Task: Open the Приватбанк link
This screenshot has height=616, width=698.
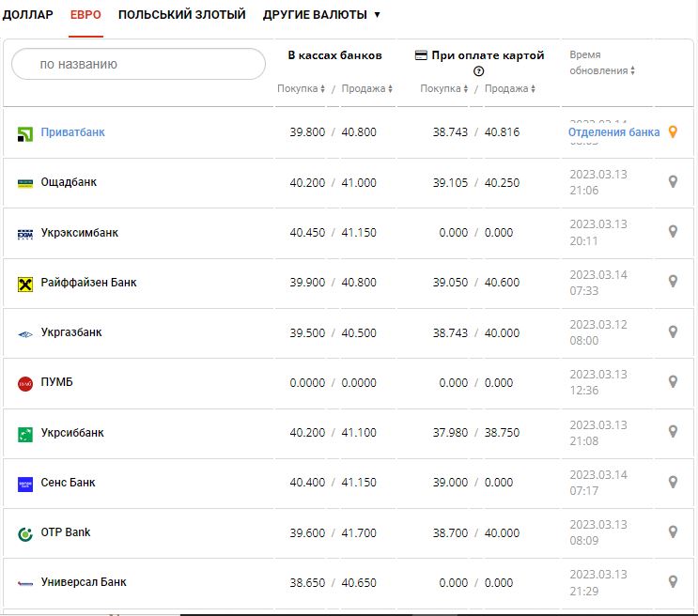Action: [x=72, y=132]
